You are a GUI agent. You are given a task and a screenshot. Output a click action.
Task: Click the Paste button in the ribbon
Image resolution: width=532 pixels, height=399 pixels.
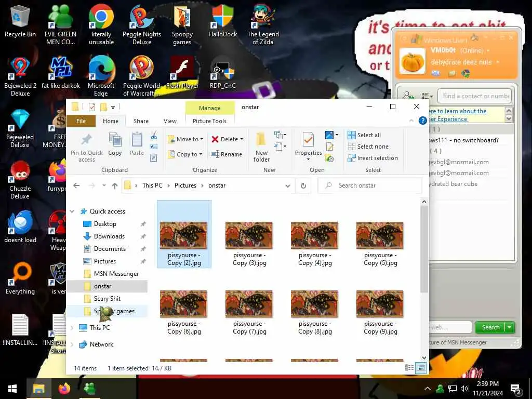[x=137, y=144]
